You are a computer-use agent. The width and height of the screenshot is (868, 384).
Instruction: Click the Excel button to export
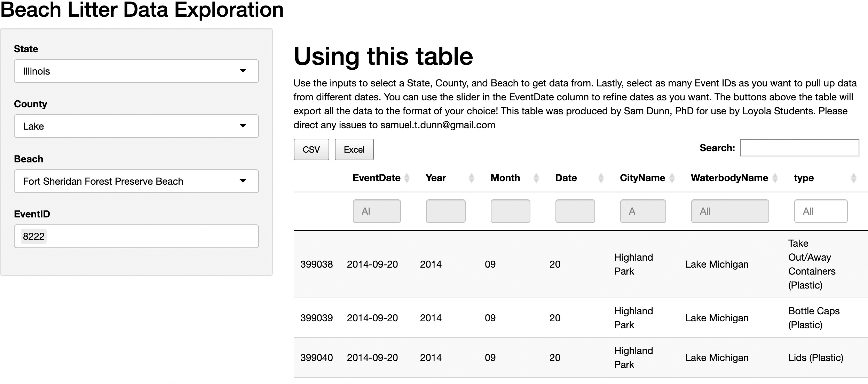tap(354, 149)
